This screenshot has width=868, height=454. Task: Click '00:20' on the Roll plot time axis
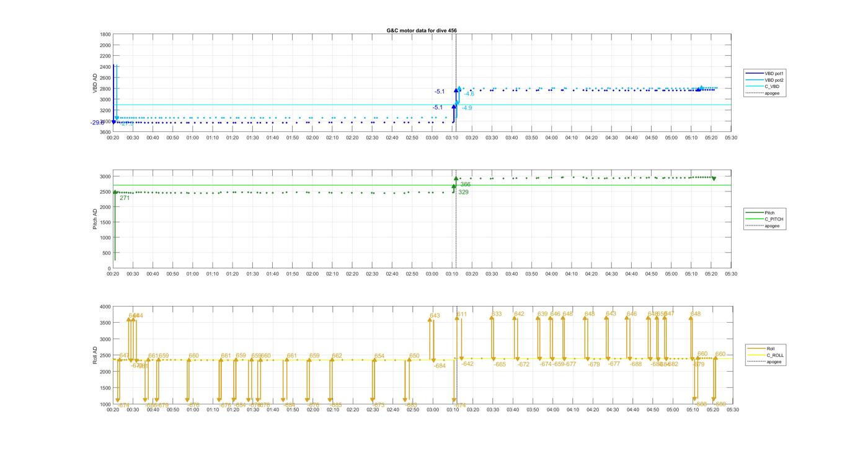click(x=113, y=409)
